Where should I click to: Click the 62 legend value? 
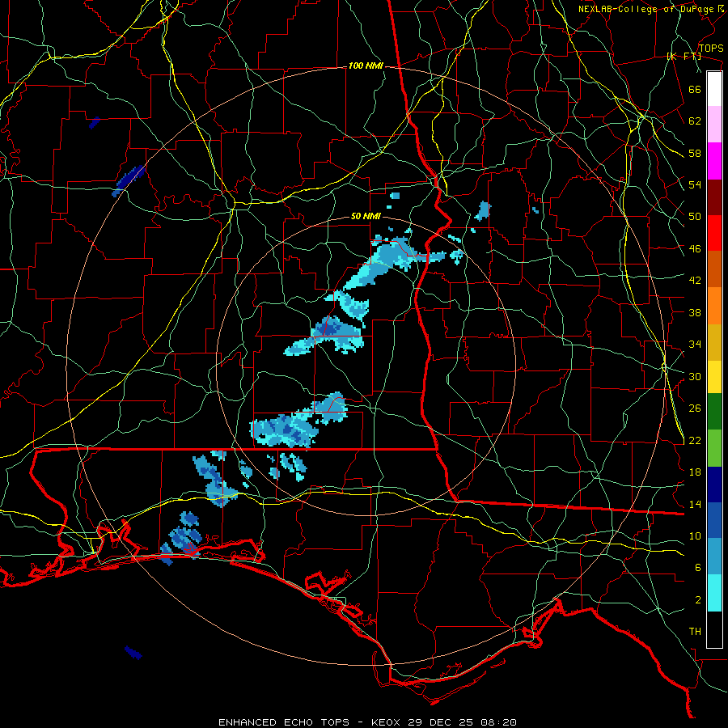tap(695, 121)
